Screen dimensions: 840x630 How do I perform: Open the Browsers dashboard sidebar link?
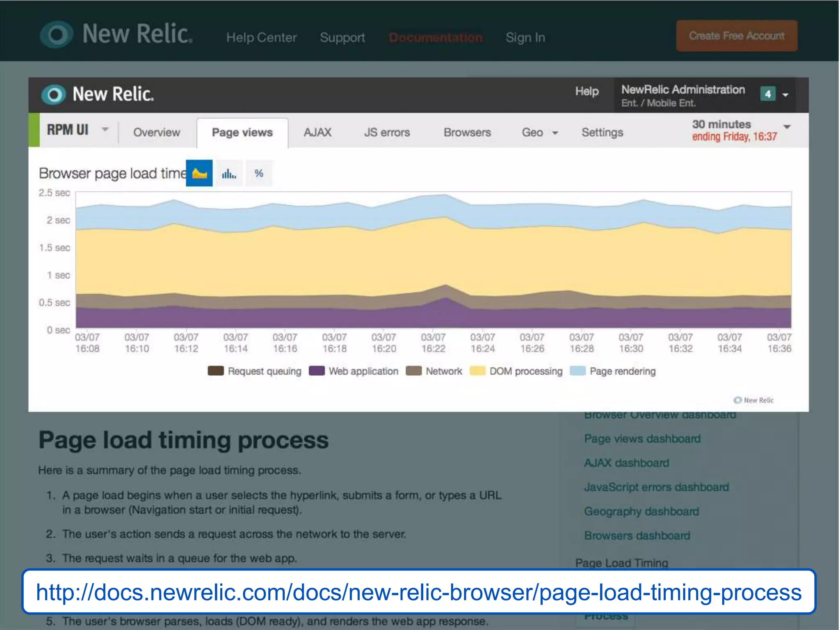click(637, 536)
